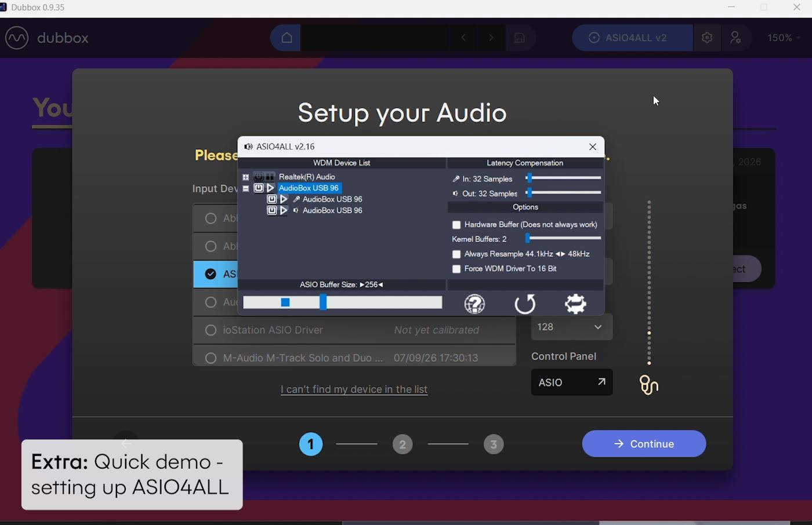Image resolution: width=812 pixels, height=525 pixels.
Task: Check Always Resample 44.1kHz to 48kHz
Action: tap(456, 254)
